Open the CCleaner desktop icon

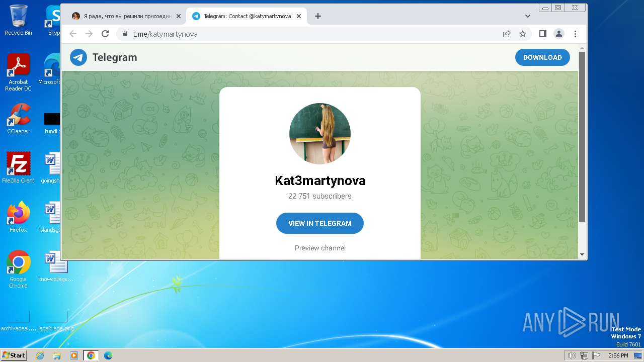tap(18, 119)
